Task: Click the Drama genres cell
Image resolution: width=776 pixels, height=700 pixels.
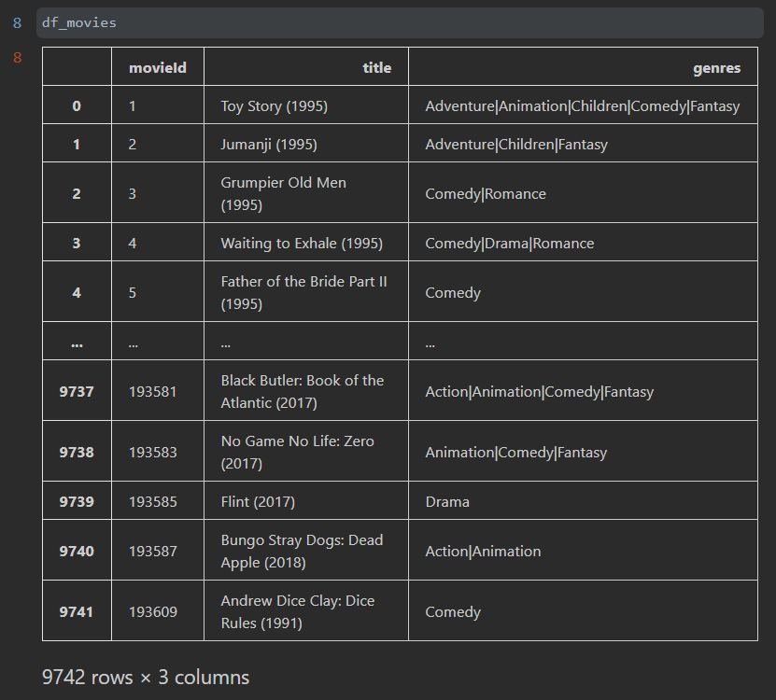Action: (x=583, y=500)
